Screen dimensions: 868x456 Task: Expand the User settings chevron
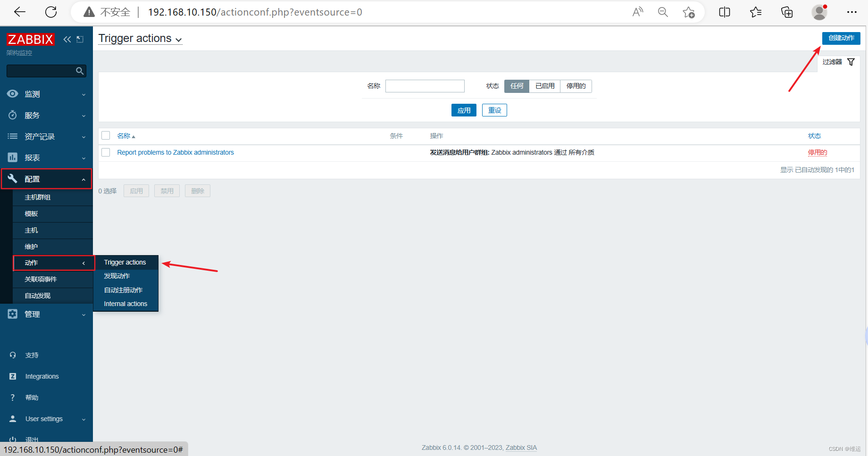[83, 419]
